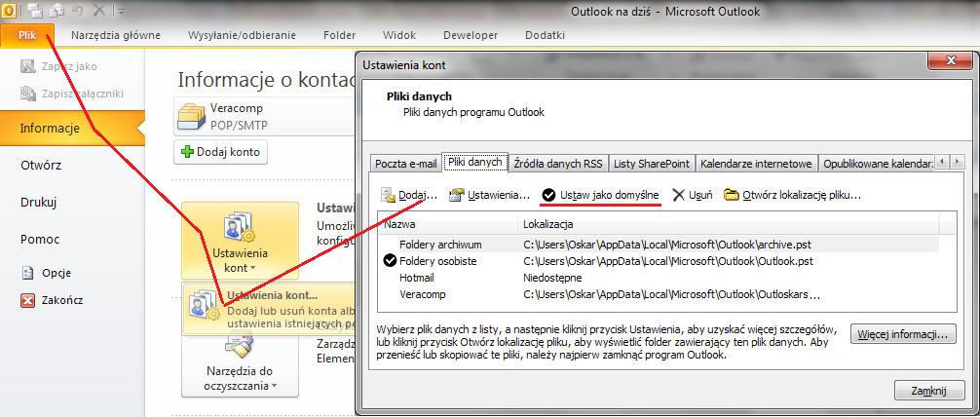Screen dimensions: 980x417
Task: Open the Narzędzia do oczyszczania dropdown
Action: click(240, 365)
